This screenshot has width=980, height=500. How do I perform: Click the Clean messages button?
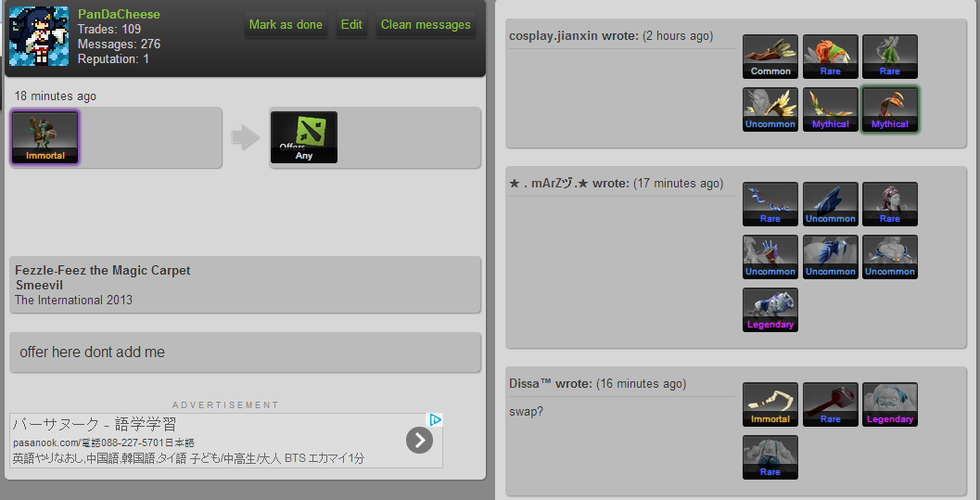[x=426, y=24]
